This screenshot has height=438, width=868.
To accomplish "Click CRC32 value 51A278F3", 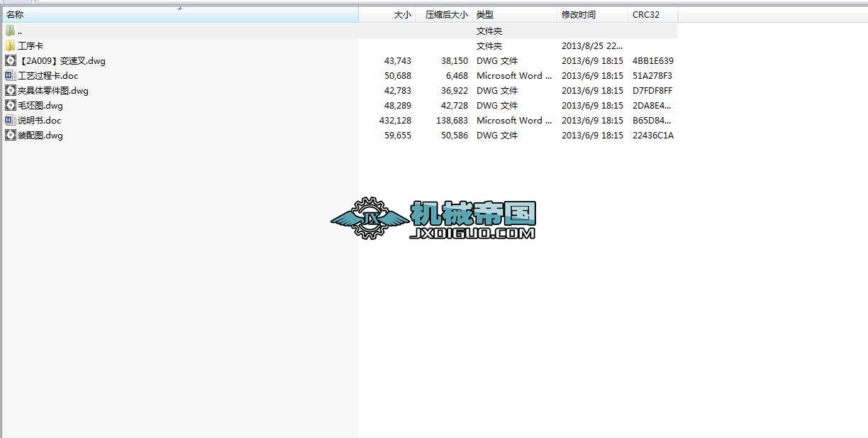I will point(652,76).
